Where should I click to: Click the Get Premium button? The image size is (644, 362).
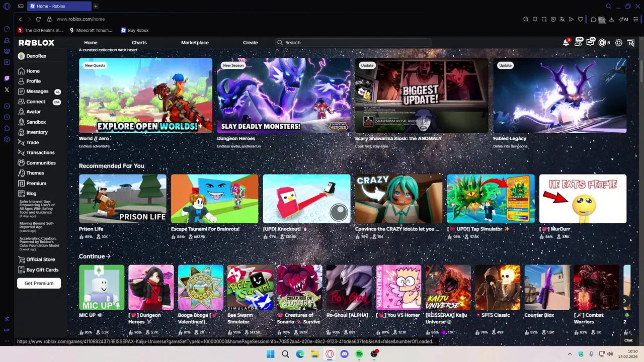pyautogui.click(x=39, y=283)
